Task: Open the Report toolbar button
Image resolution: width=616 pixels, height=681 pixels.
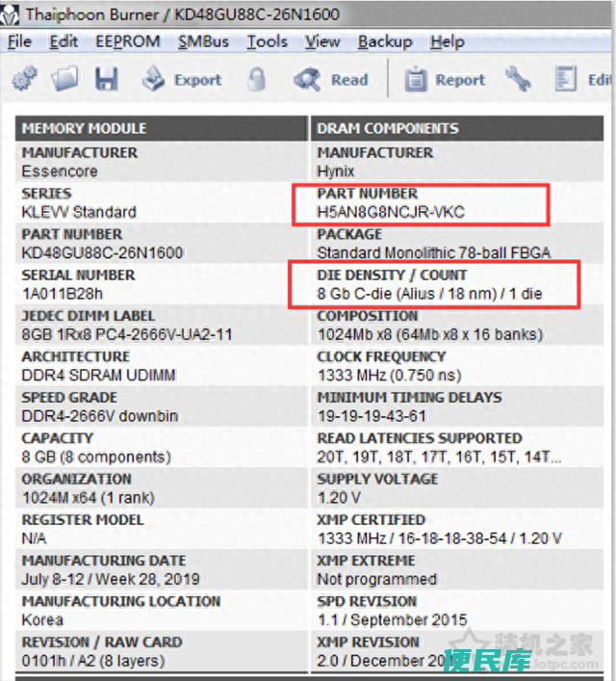Action: point(445,80)
